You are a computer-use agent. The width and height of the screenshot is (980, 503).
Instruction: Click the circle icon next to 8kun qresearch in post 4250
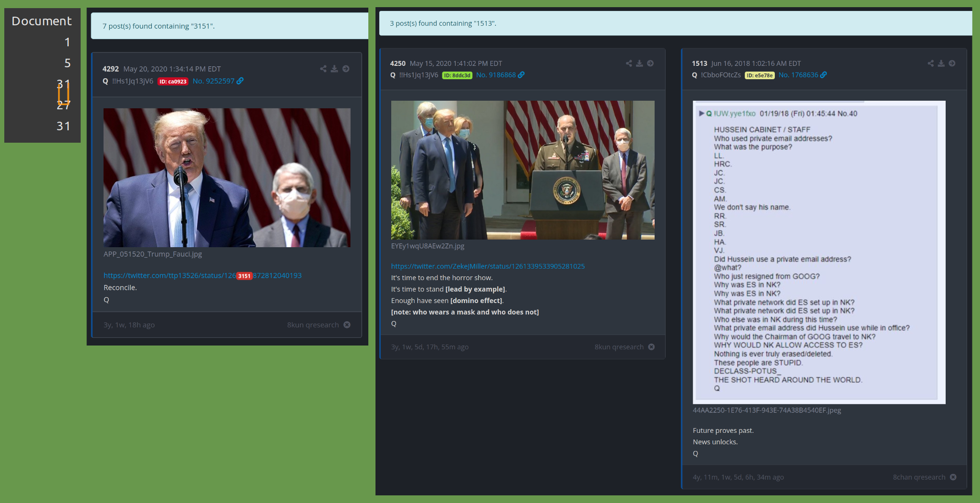(x=651, y=347)
